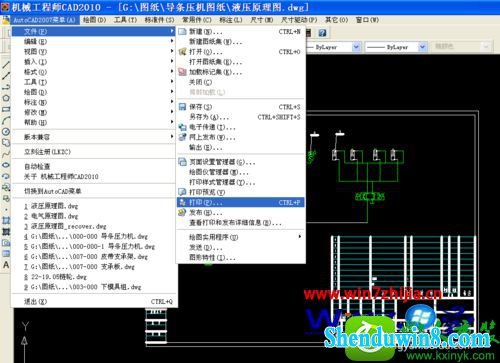Open the lineweight ByLayer dropdown
Screen dimensions: 500x363
[x=423, y=47]
